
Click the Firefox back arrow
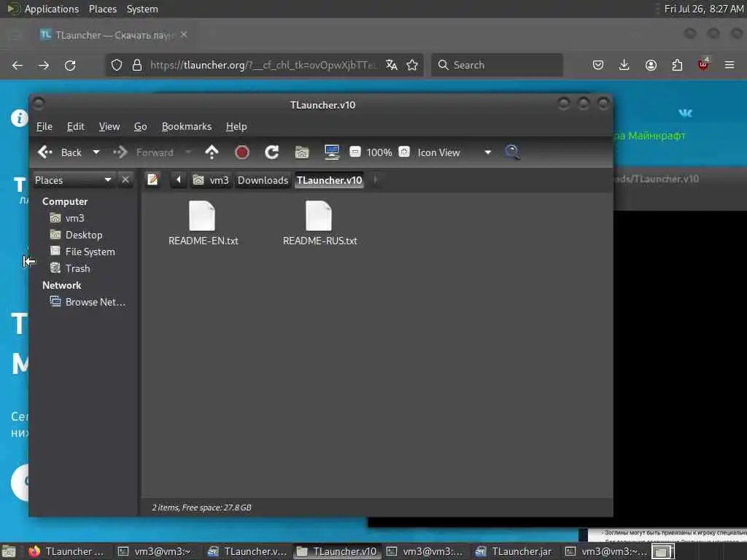pyautogui.click(x=18, y=65)
